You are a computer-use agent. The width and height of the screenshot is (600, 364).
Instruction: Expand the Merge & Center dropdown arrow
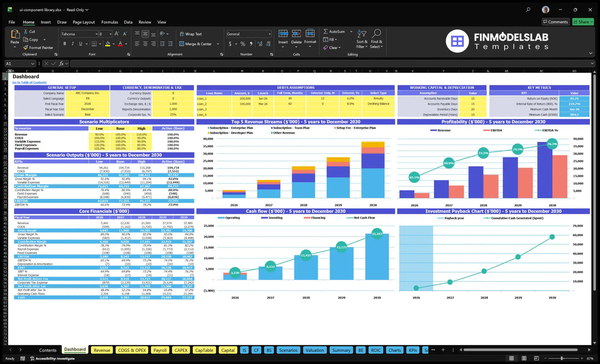click(217, 44)
